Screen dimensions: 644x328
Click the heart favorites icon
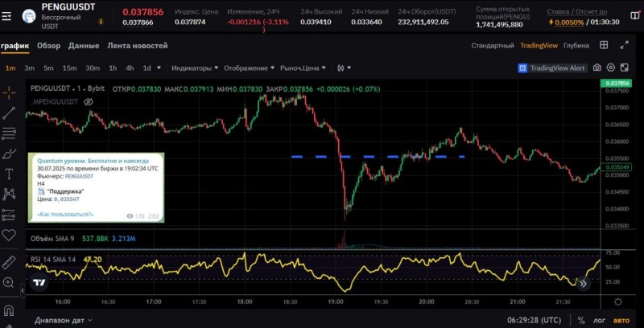[x=9, y=235]
